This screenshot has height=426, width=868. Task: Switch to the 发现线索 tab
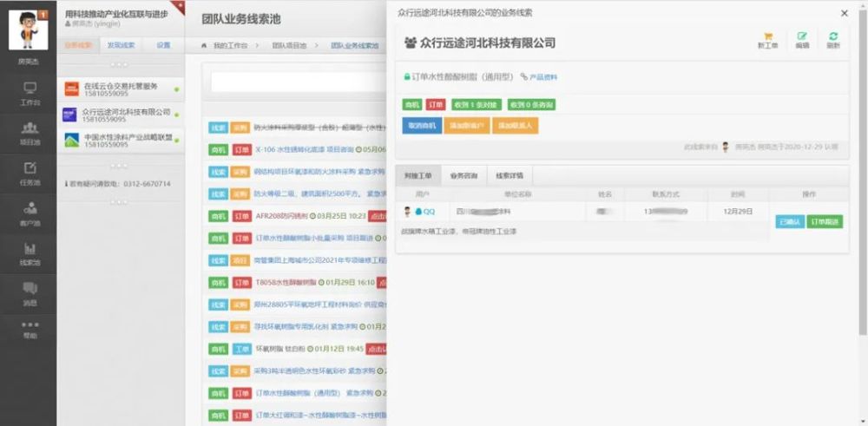pos(121,45)
